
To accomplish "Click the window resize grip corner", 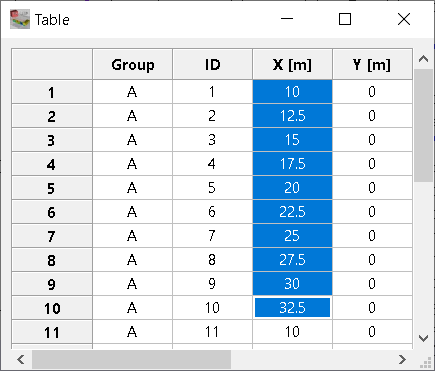I will click(426, 362).
